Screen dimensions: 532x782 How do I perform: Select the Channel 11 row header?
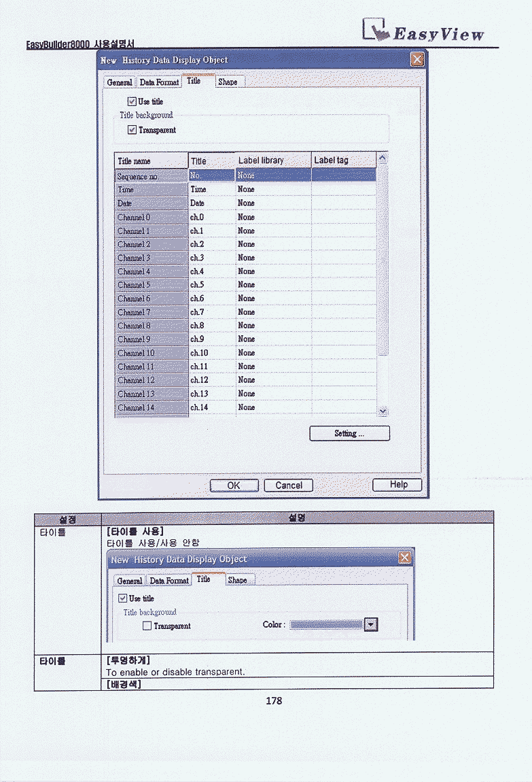(151, 367)
